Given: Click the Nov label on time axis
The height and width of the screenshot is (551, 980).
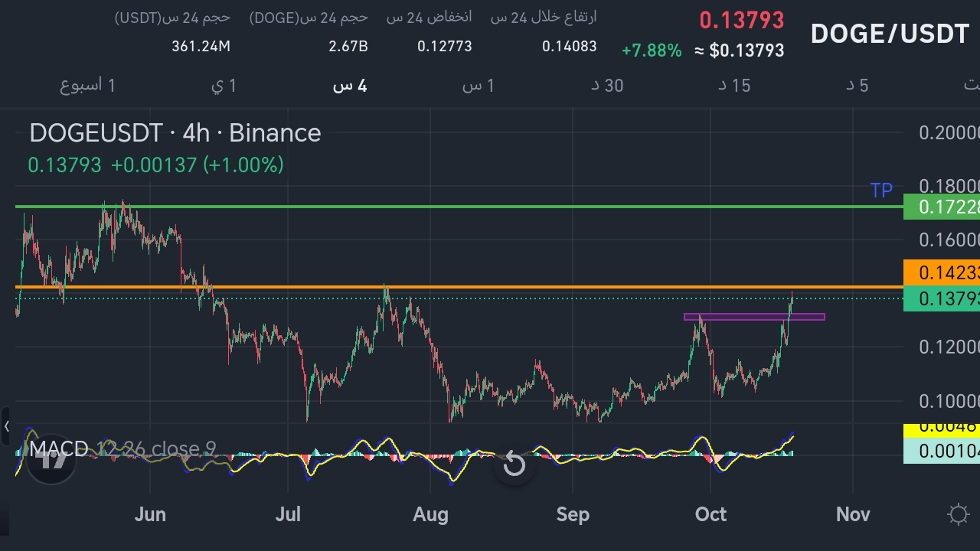Looking at the screenshot, I should (853, 514).
